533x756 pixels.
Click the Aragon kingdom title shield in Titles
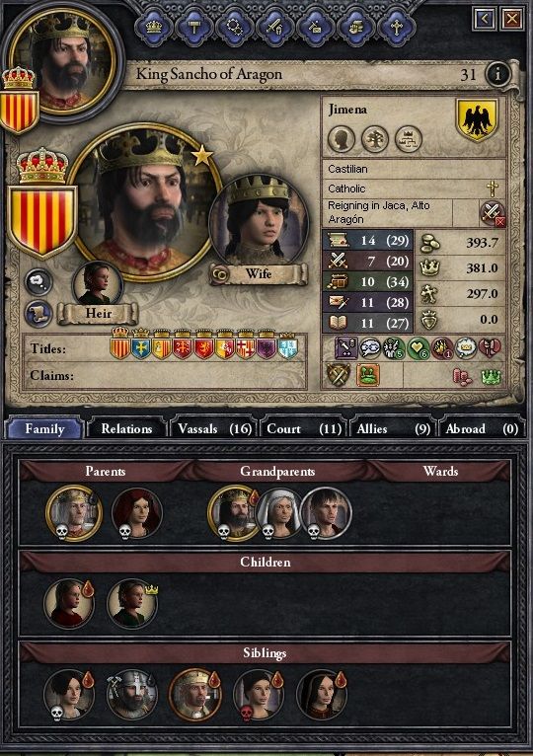click(120, 345)
